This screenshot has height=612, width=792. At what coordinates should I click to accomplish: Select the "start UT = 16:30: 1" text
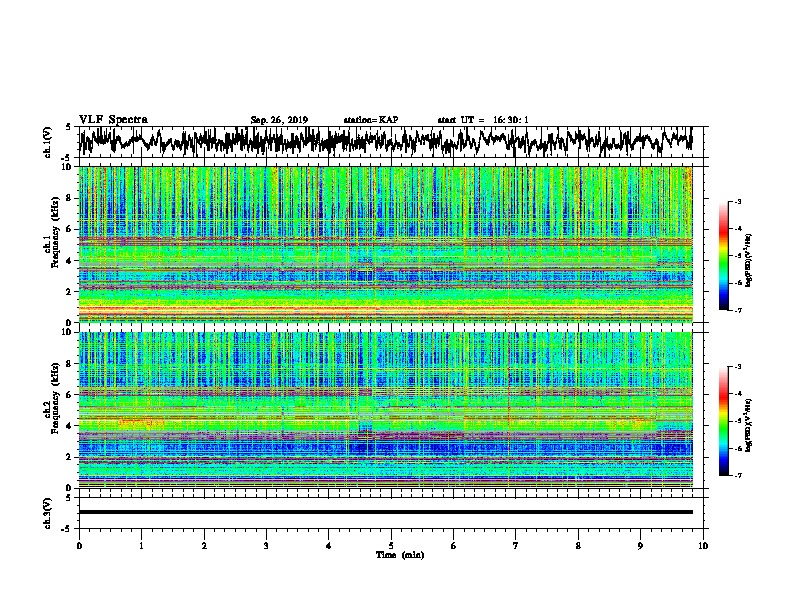tap(483, 120)
